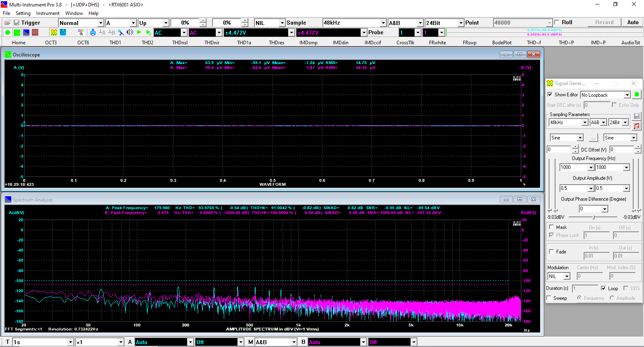The height and width of the screenshot is (347, 644).
Task: Open the Instrument menu
Action: (48, 13)
